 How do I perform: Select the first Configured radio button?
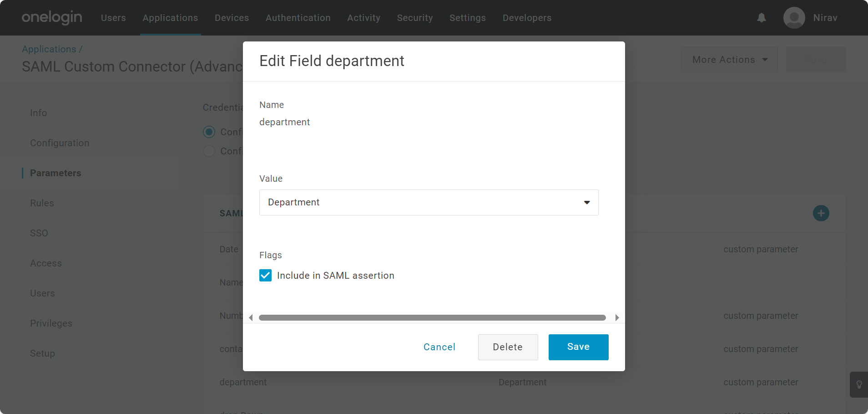(x=209, y=132)
